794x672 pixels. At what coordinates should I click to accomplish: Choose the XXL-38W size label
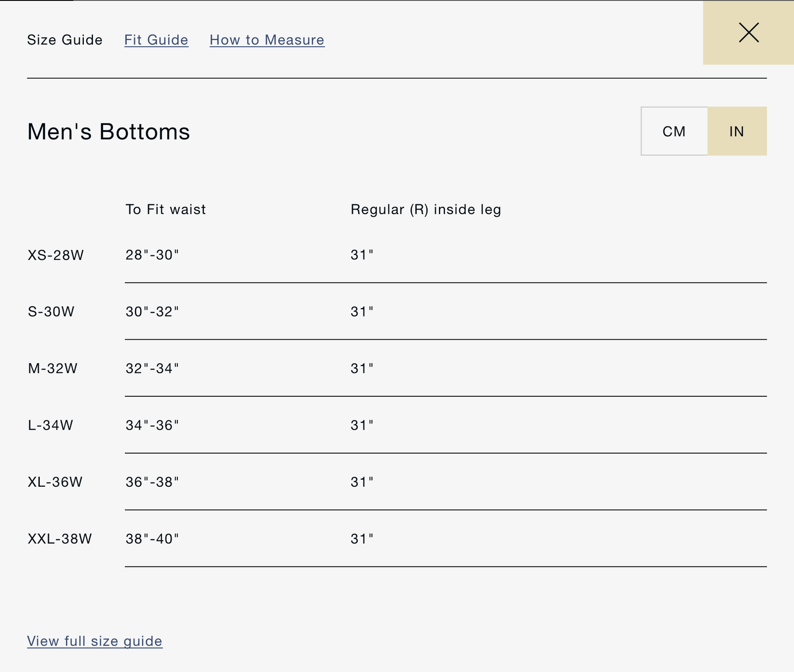pyautogui.click(x=60, y=539)
